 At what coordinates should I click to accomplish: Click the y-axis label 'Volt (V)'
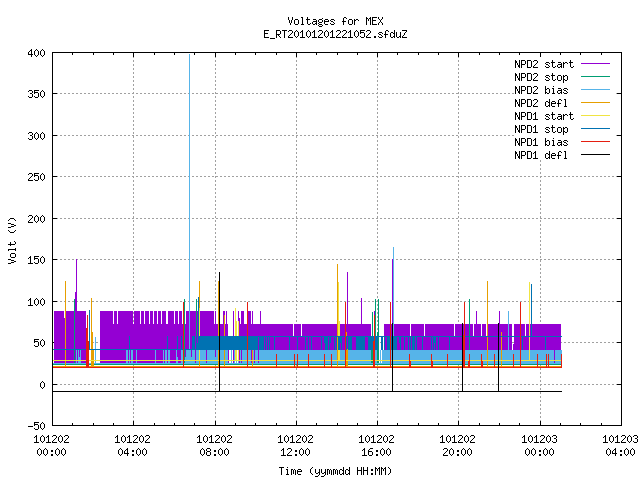point(12,241)
